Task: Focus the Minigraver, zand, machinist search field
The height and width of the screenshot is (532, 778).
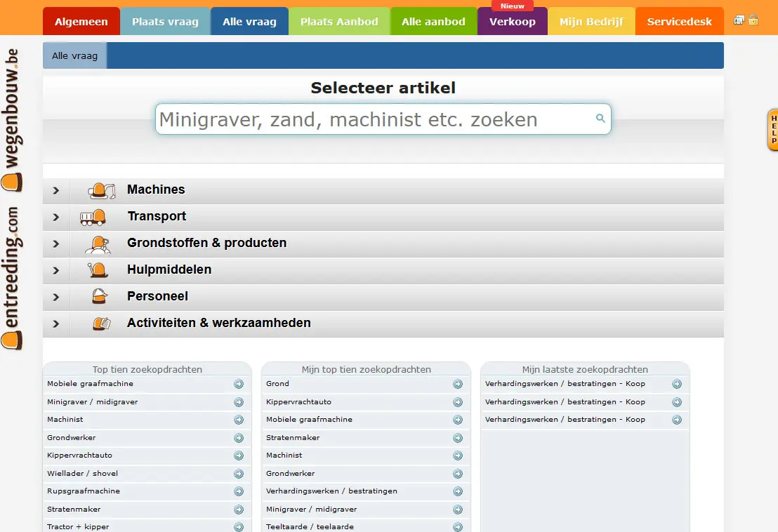Action: [x=372, y=119]
